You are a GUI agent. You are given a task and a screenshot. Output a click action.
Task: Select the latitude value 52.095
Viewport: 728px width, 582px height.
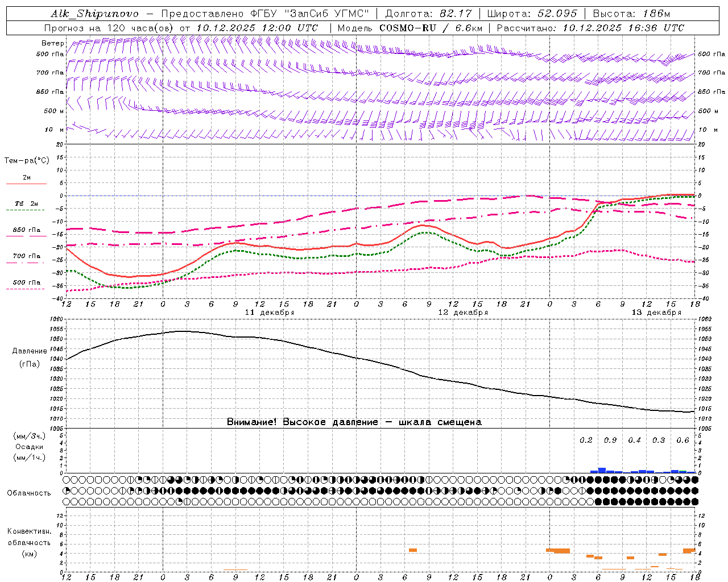[556, 14]
